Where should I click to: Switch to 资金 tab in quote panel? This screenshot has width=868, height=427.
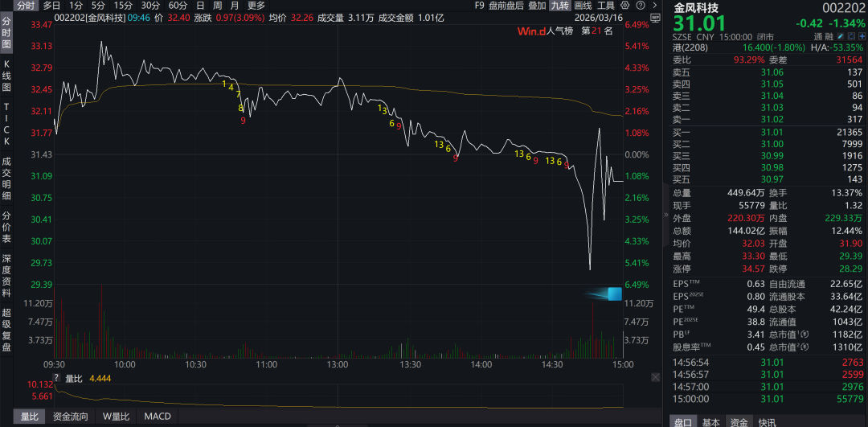tap(738, 422)
